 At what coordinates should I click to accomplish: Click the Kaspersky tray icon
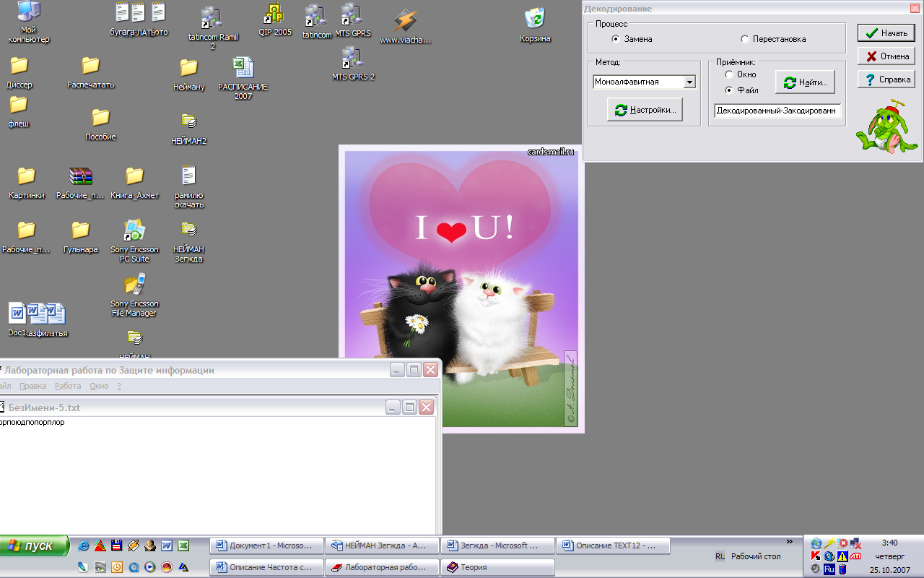(816, 556)
